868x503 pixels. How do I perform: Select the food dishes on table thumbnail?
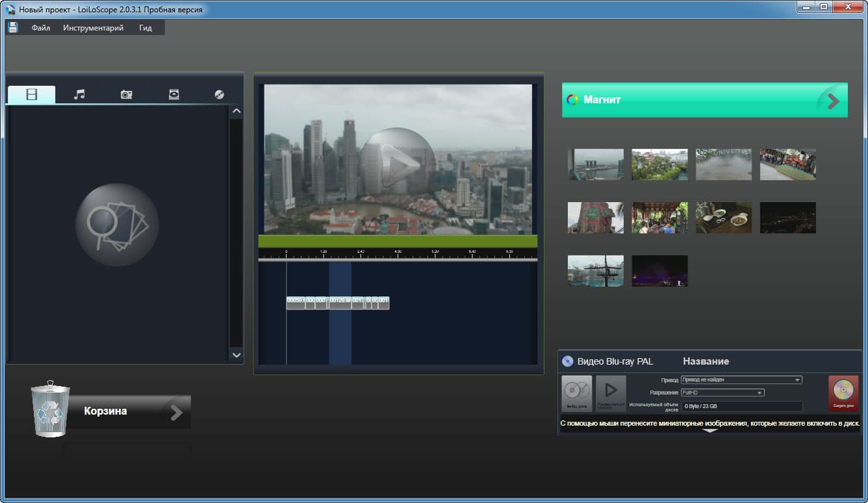pyautogui.click(x=724, y=218)
